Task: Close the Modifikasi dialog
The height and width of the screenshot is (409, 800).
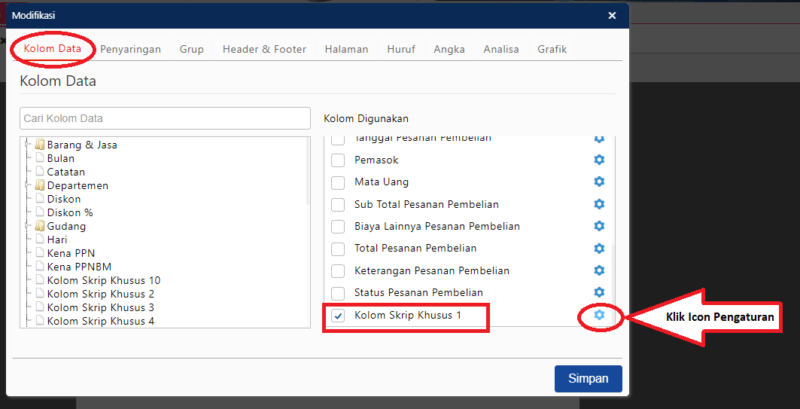Action: pyautogui.click(x=612, y=16)
